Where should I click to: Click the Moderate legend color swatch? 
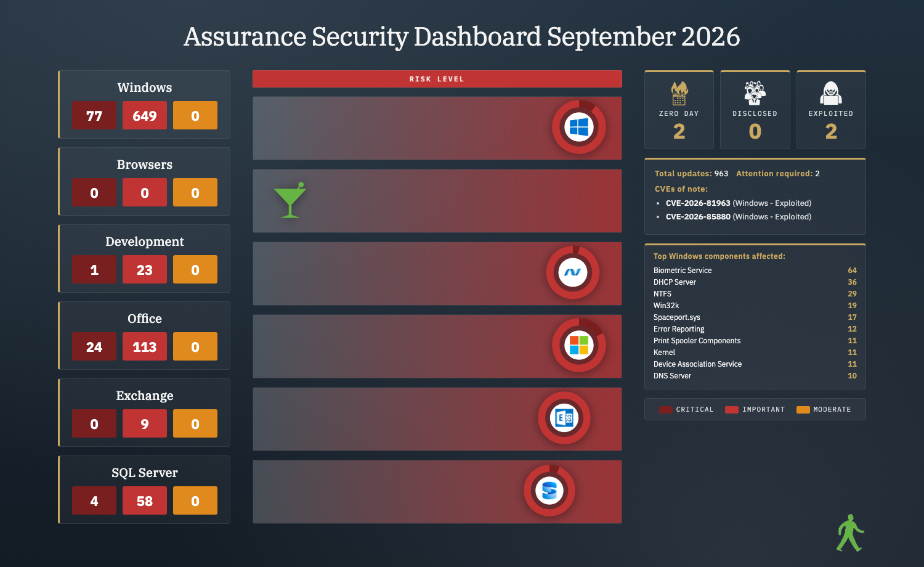[x=803, y=410]
